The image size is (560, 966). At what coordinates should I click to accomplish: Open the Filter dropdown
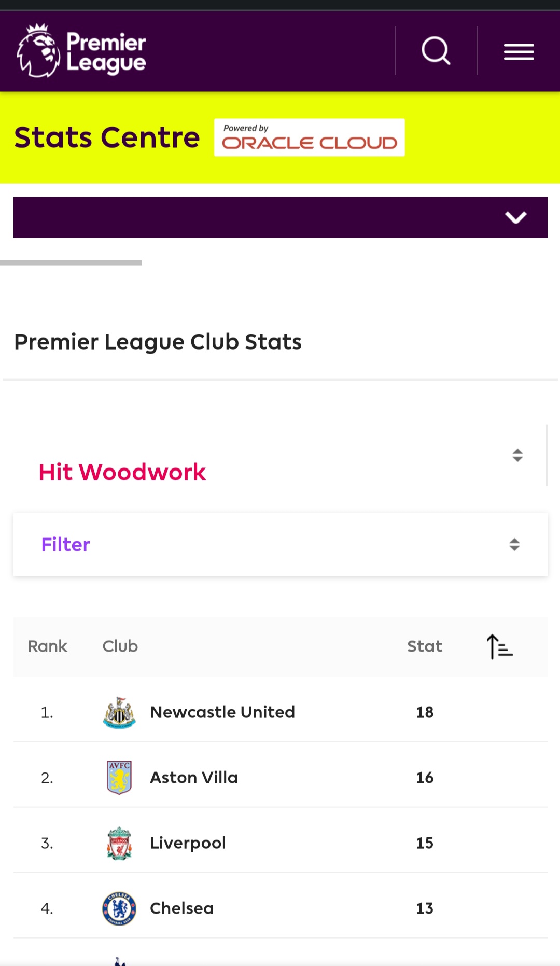(x=281, y=544)
